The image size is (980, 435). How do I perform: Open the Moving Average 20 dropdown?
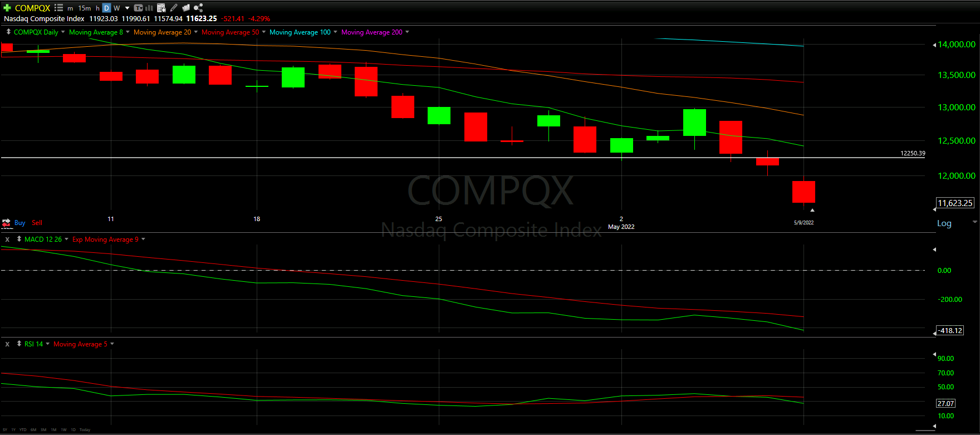click(x=196, y=32)
